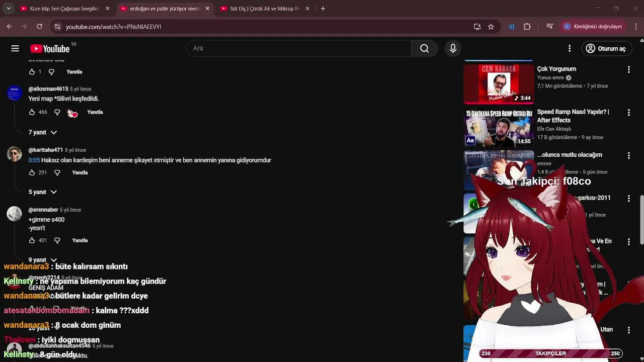Close the Kore klip tab

tap(107, 9)
